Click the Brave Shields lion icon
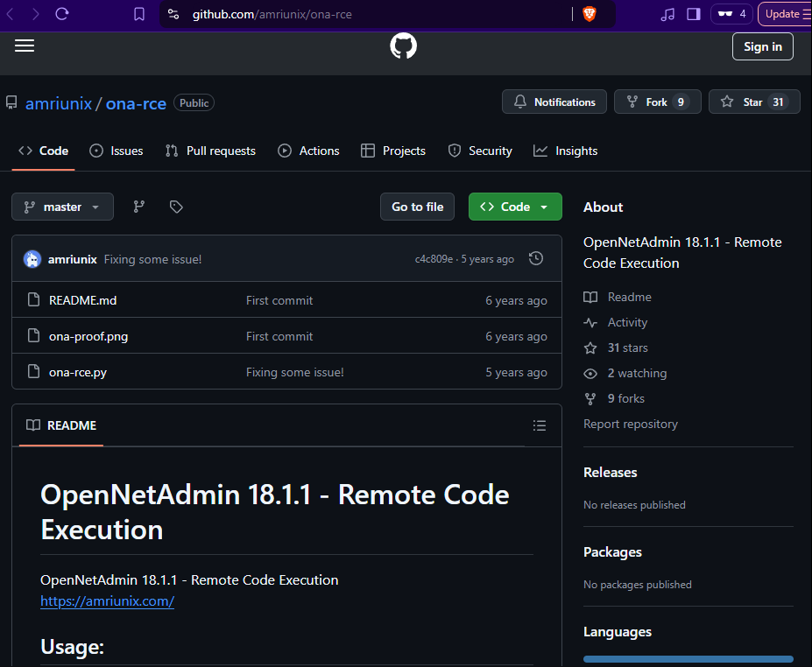The image size is (812, 667). 589,14
